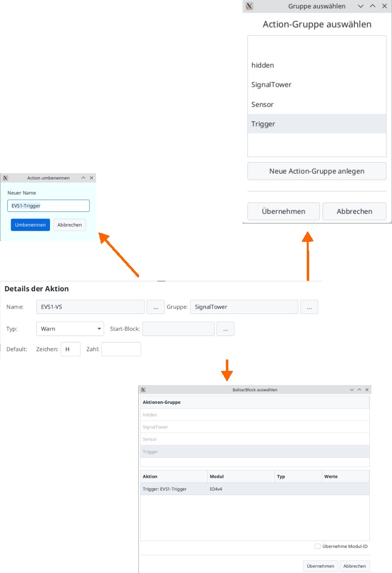Close the Gruppe auswählen window
The height and width of the screenshot is (573, 392).
coord(384,6)
